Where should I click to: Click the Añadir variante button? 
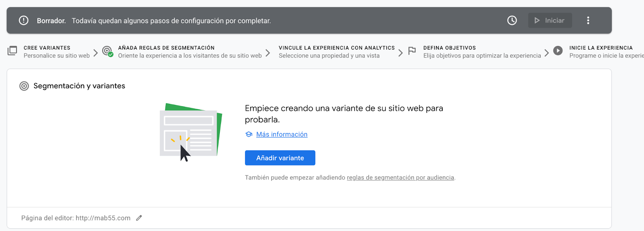280,158
